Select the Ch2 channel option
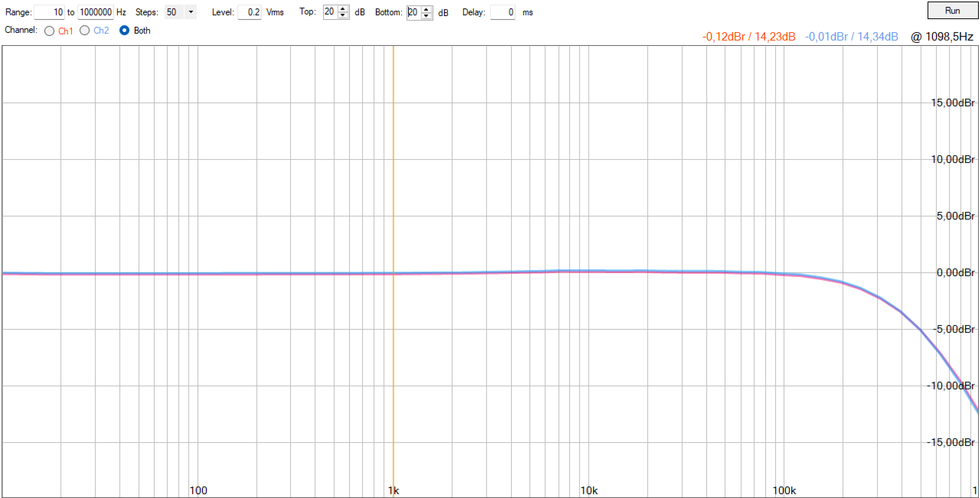The height and width of the screenshot is (498, 980). click(x=85, y=31)
